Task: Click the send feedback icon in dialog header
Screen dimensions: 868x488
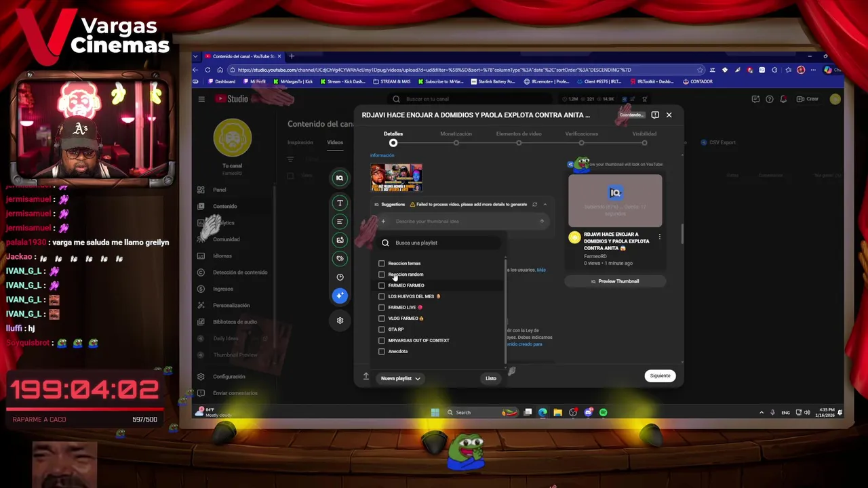Action: [x=655, y=115]
